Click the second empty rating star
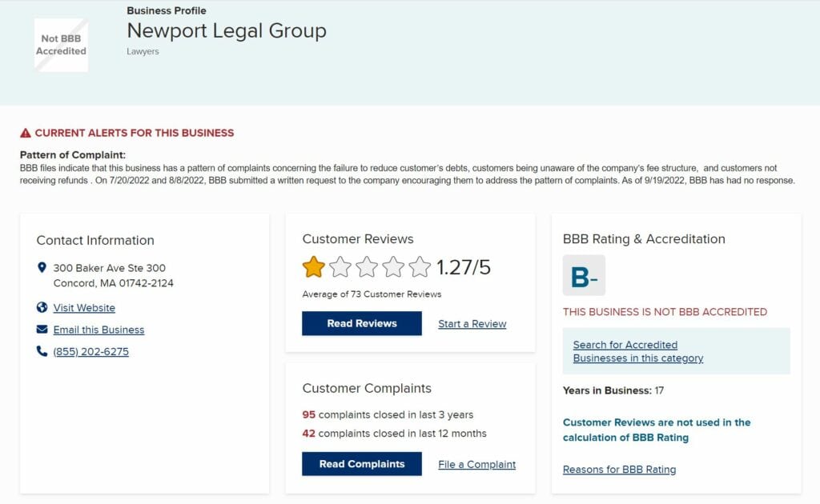Screen dimensions: 820x504 coord(340,267)
